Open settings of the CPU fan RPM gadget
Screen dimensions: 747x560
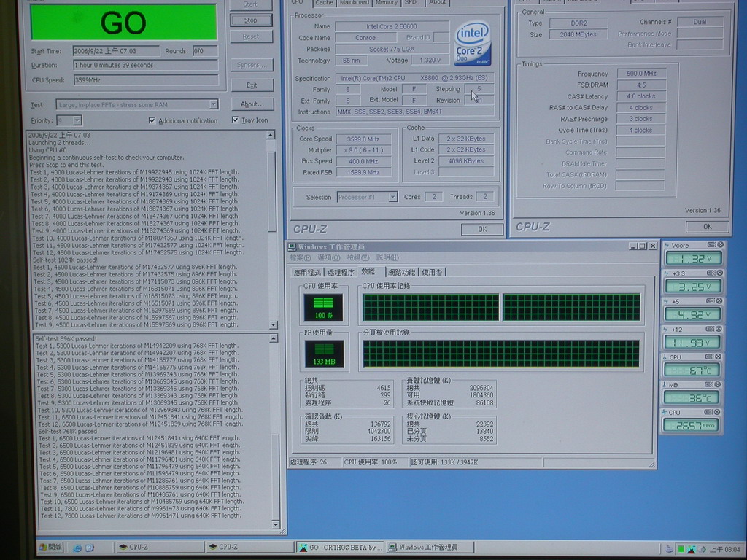point(709,412)
